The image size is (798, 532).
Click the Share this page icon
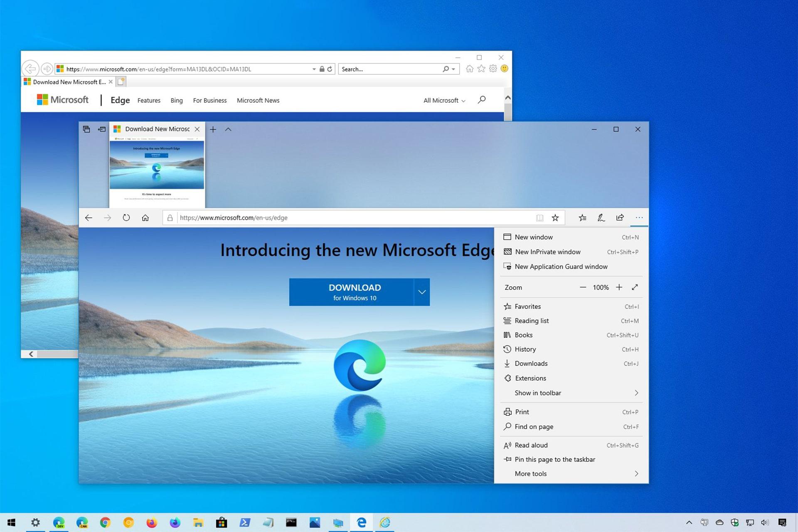click(620, 217)
